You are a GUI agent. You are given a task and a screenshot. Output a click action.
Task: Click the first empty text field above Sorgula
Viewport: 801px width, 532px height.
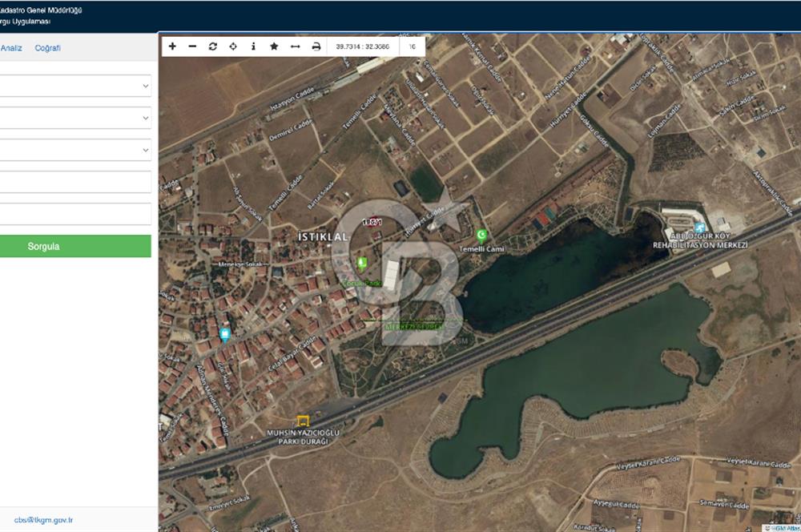pos(75,182)
